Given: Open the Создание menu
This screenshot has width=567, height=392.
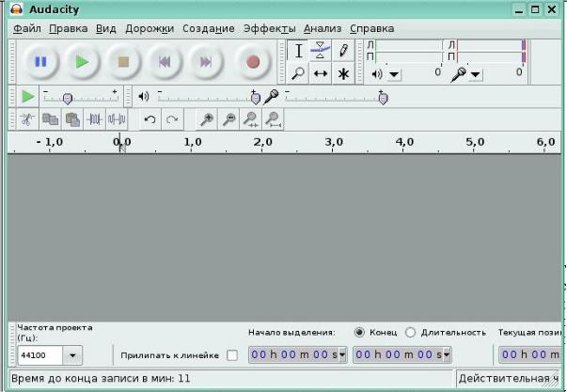Looking at the screenshot, I should pyautogui.click(x=209, y=28).
